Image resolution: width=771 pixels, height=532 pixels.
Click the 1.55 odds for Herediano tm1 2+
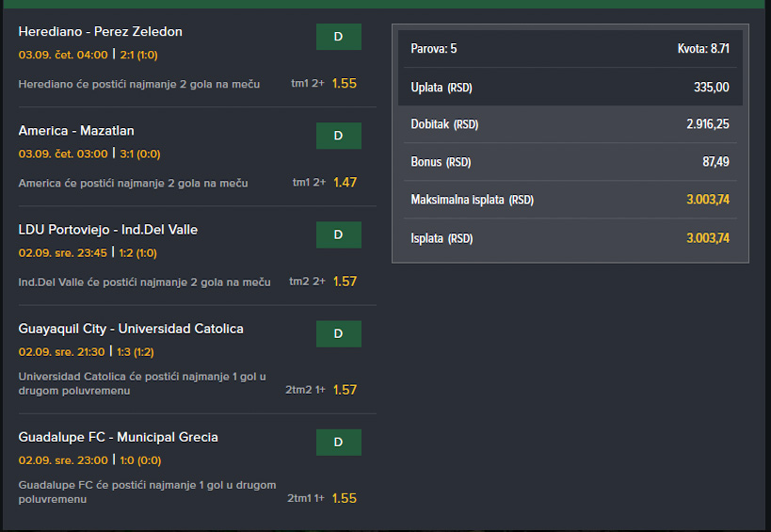[345, 84]
